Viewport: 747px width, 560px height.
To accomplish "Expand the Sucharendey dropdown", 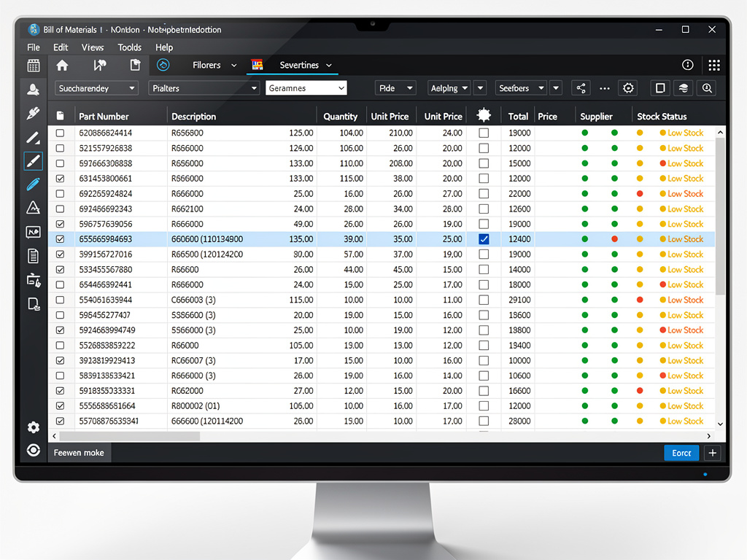I will click(x=96, y=88).
